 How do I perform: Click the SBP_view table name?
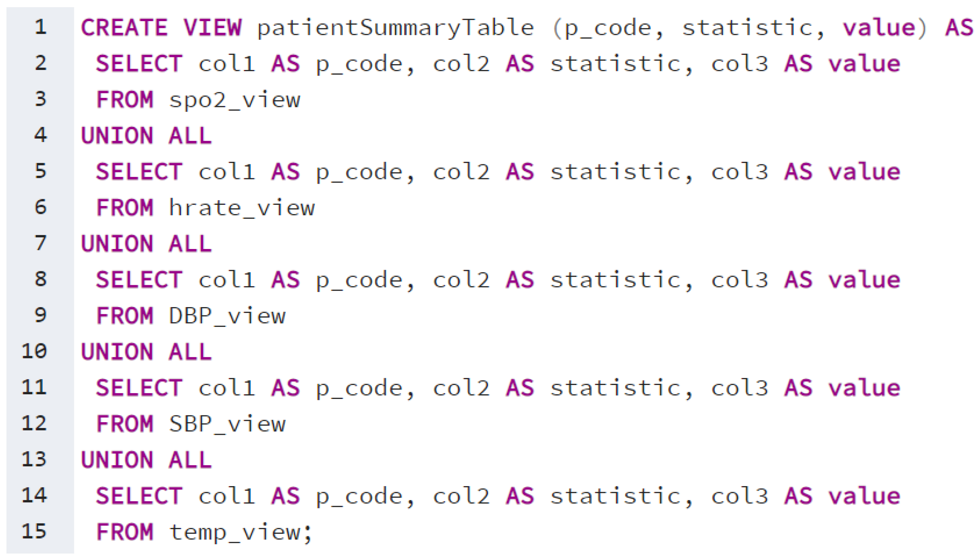227,424
